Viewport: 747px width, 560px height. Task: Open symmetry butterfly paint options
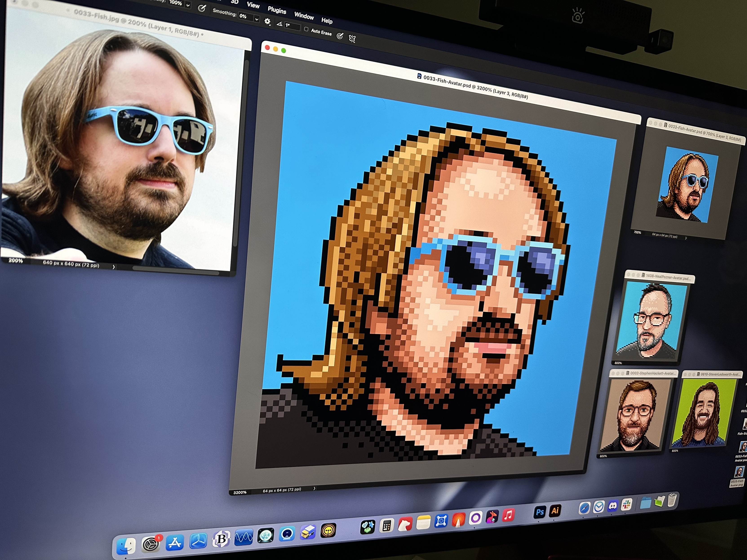click(352, 39)
